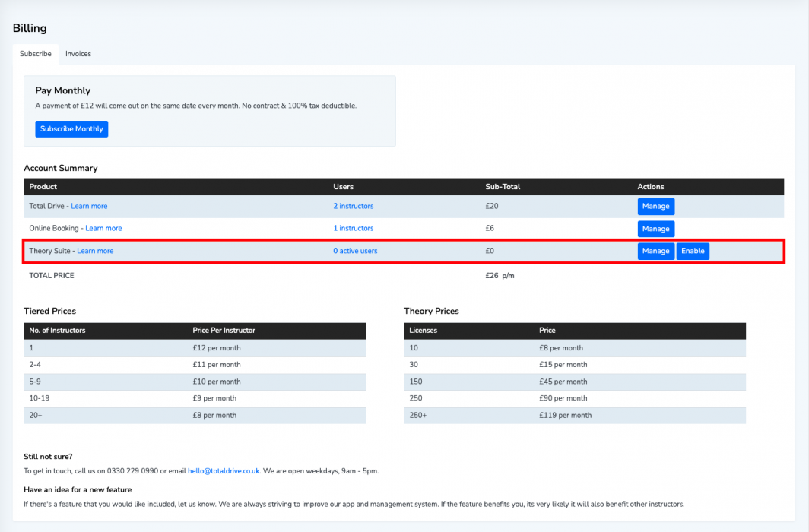
Task: Manage the Total Drive product
Action: coord(655,206)
